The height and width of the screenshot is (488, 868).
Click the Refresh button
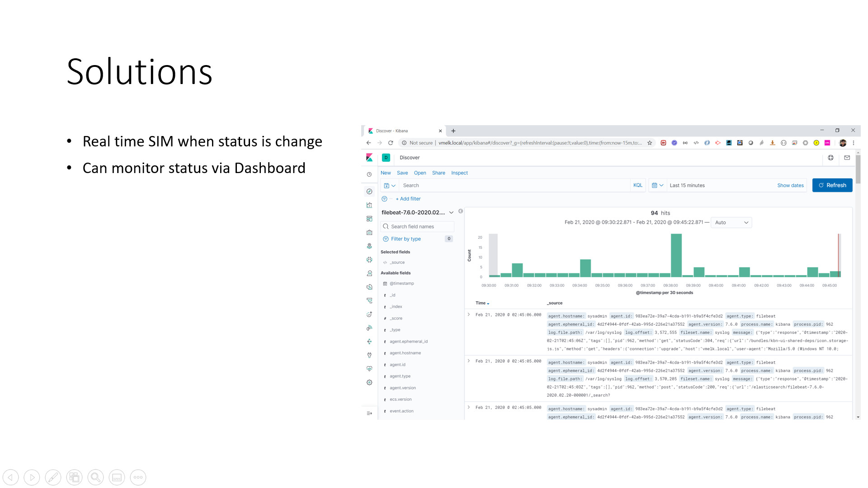(832, 185)
